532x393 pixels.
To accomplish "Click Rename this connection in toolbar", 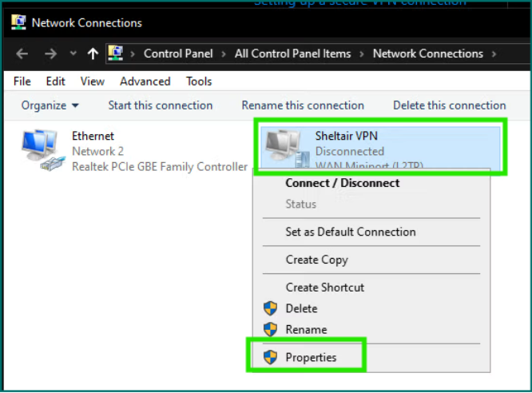I will coord(303,105).
